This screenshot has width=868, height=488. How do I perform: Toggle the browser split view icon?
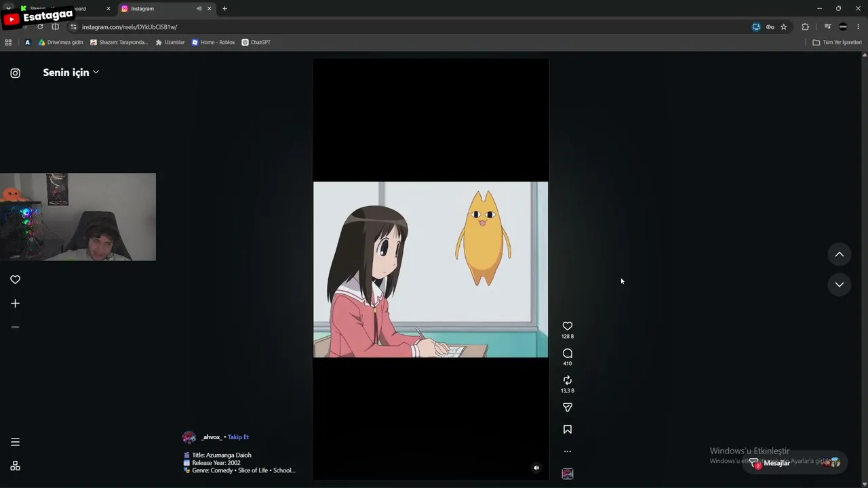point(56,27)
